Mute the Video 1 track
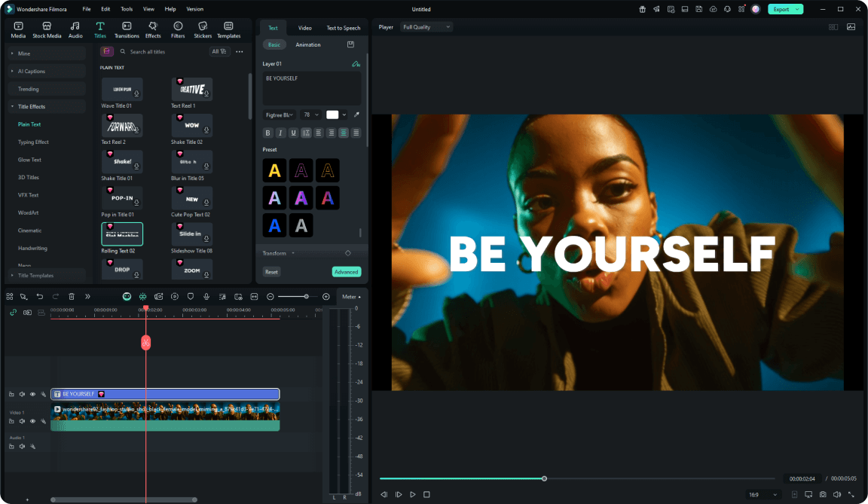This screenshot has height=504, width=868. pos(22,422)
